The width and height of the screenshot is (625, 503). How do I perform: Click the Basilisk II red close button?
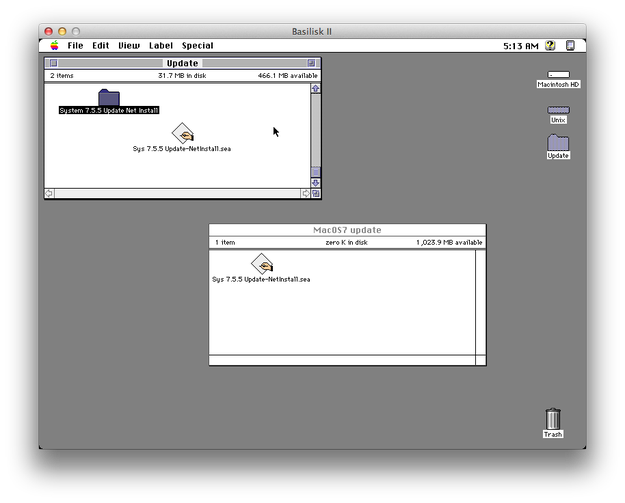pyautogui.click(x=49, y=31)
